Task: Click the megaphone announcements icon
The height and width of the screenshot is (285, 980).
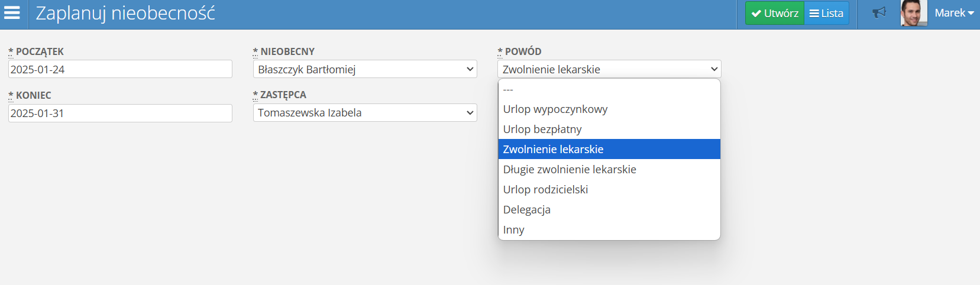Action: click(879, 13)
